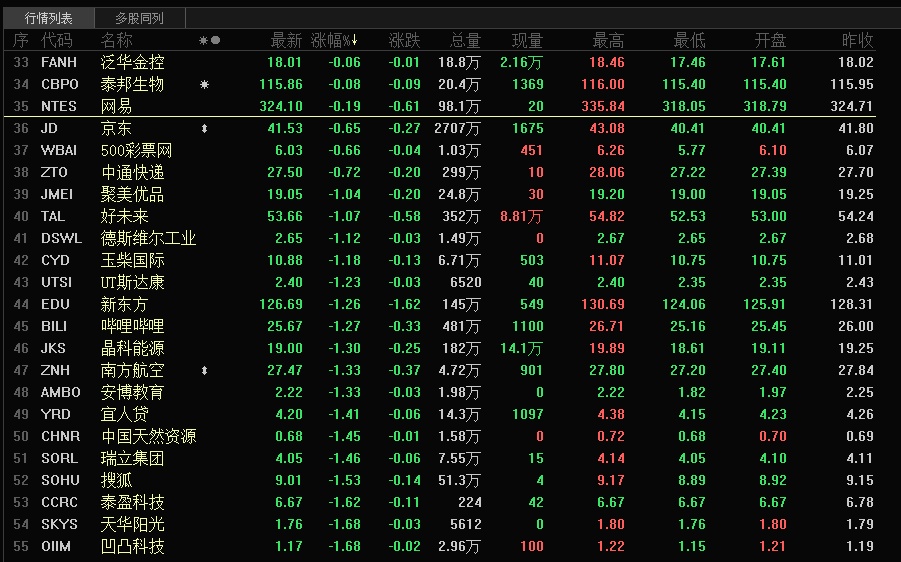The width and height of the screenshot is (901, 562).
Task: Select the JD stock code
Action: (49, 128)
